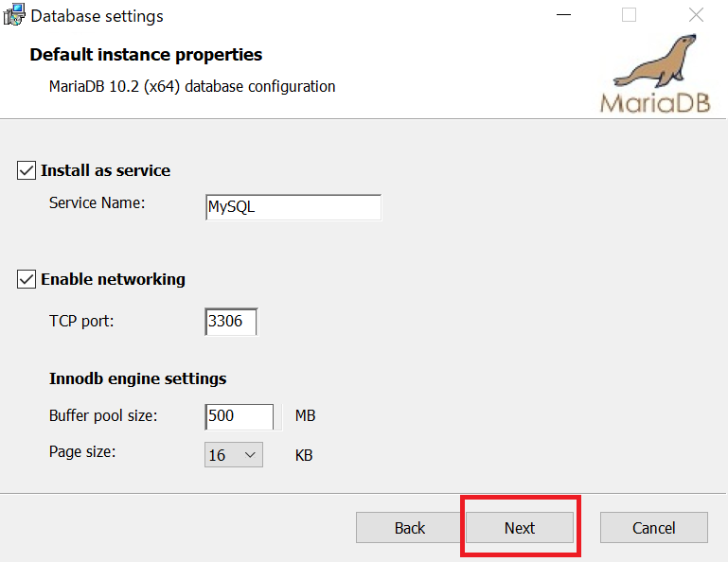Close the Database settings window
This screenshot has height=562, width=728.
(696, 15)
